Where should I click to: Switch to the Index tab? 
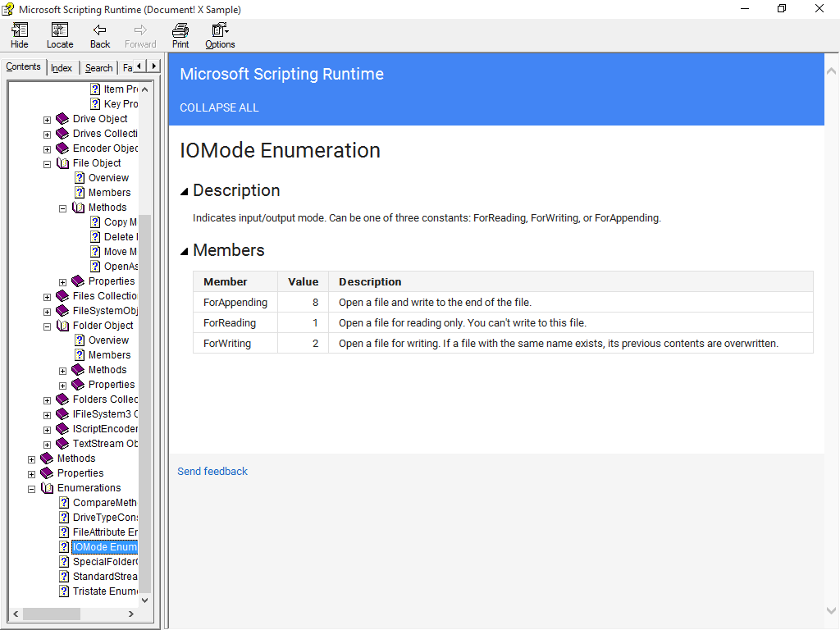[62, 68]
